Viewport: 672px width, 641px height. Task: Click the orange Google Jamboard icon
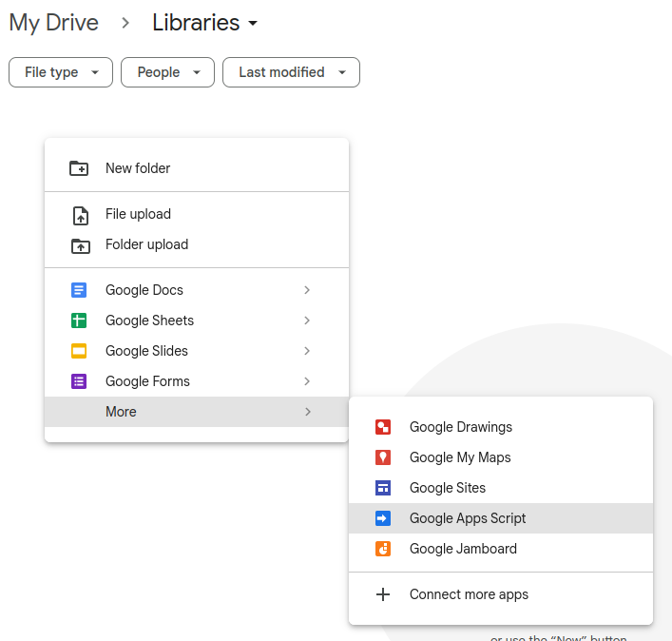click(x=383, y=549)
